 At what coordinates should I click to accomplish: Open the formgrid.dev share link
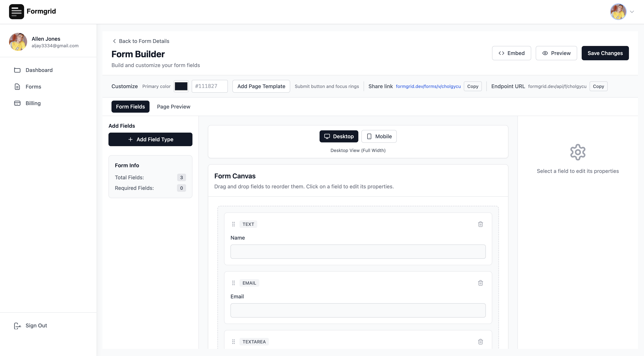click(428, 86)
